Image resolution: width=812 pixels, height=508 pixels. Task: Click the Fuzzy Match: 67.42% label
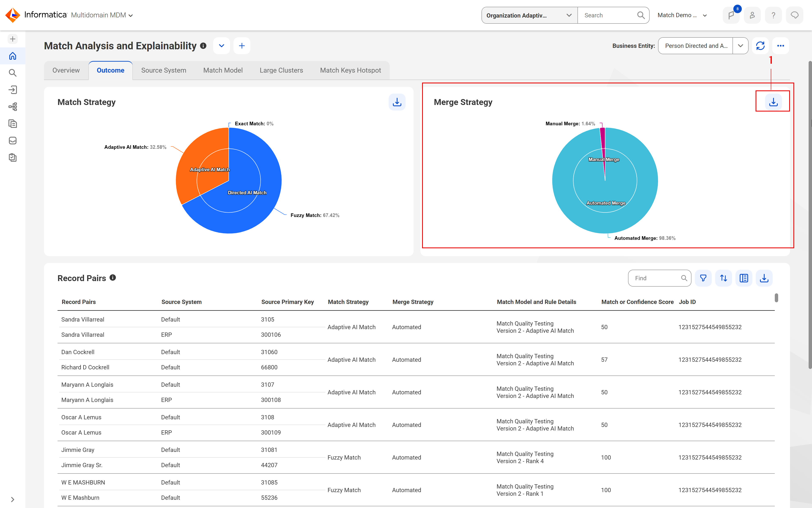pos(315,215)
